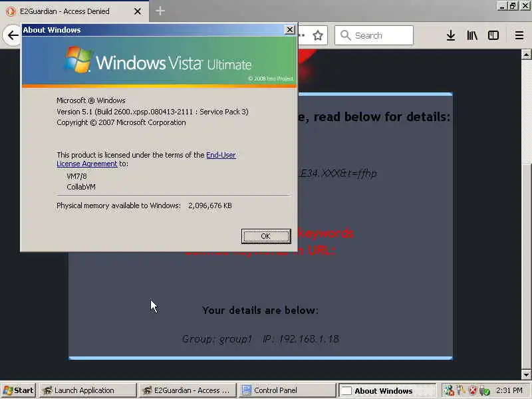Click red security shield tray icon
The image size is (532, 399).
tap(472, 391)
